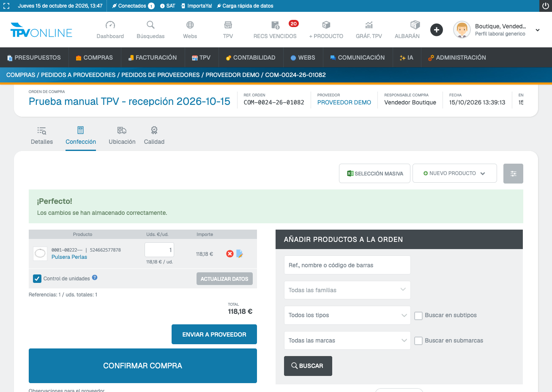Go to PROVEEDOR DEMO breadcrumb
This screenshot has width=552, height=392.
[232, 75]
